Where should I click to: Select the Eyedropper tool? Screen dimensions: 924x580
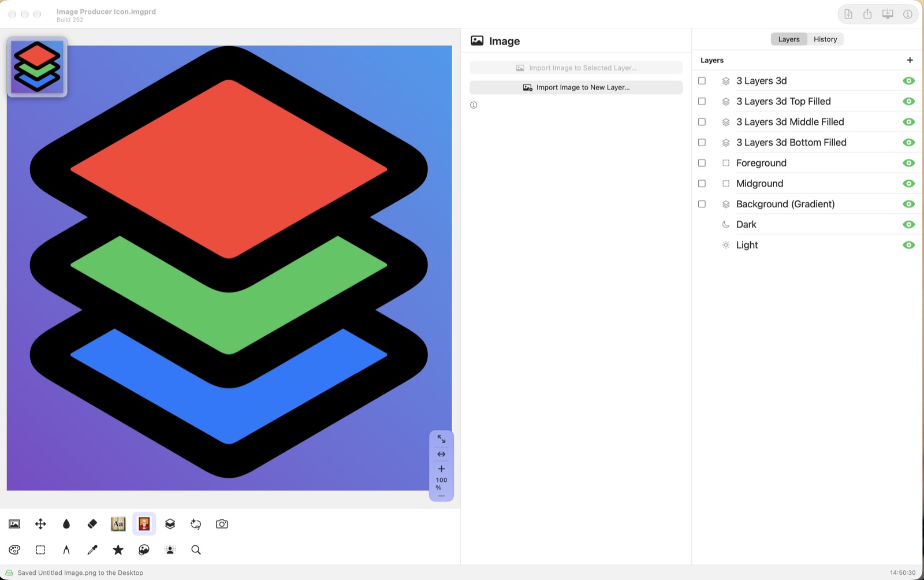point(92,550)
